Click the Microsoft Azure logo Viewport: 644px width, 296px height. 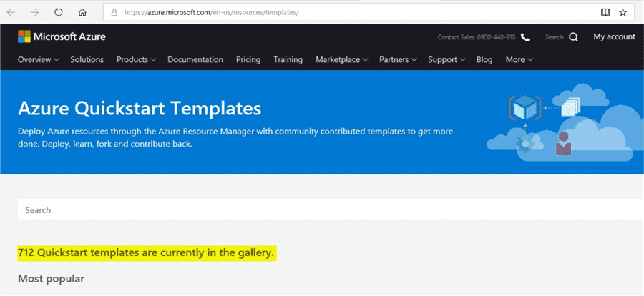click(x=62, y=36)
